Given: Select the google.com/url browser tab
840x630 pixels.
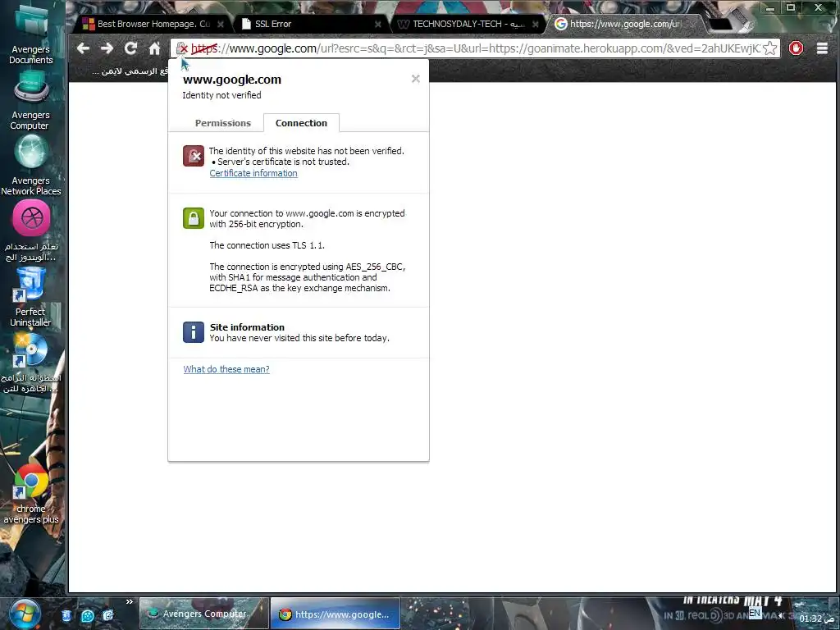Looking at the screenshot, I should [x=624, y=24].
